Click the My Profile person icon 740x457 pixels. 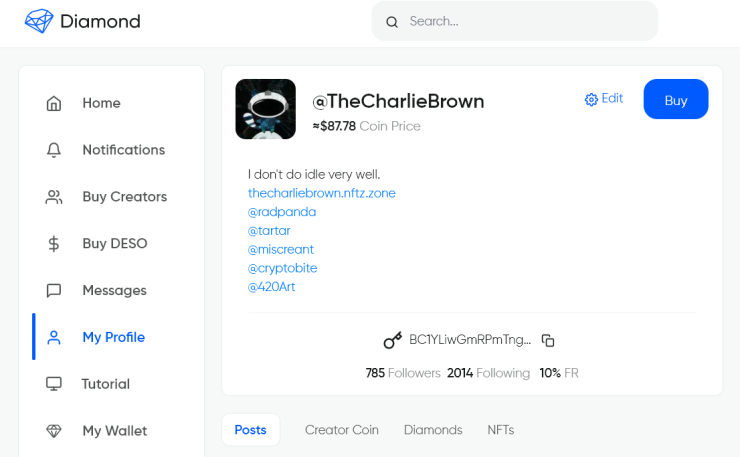click(x=54, y=337)
